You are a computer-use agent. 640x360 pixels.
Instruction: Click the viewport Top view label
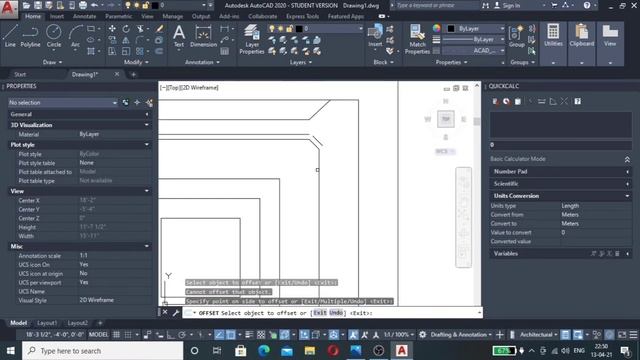(x=173, y=87)
